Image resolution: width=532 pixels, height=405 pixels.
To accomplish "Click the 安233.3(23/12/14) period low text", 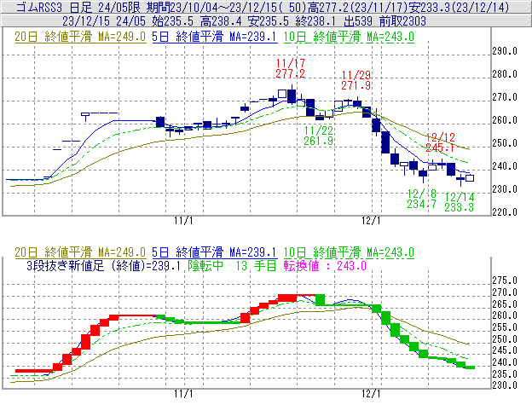I will pos(460,7).
